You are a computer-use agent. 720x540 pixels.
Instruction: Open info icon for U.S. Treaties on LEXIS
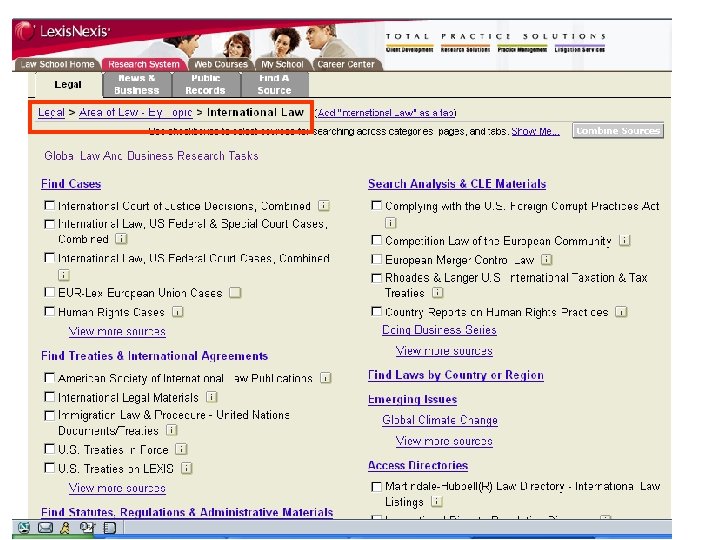tap(186, 468)
